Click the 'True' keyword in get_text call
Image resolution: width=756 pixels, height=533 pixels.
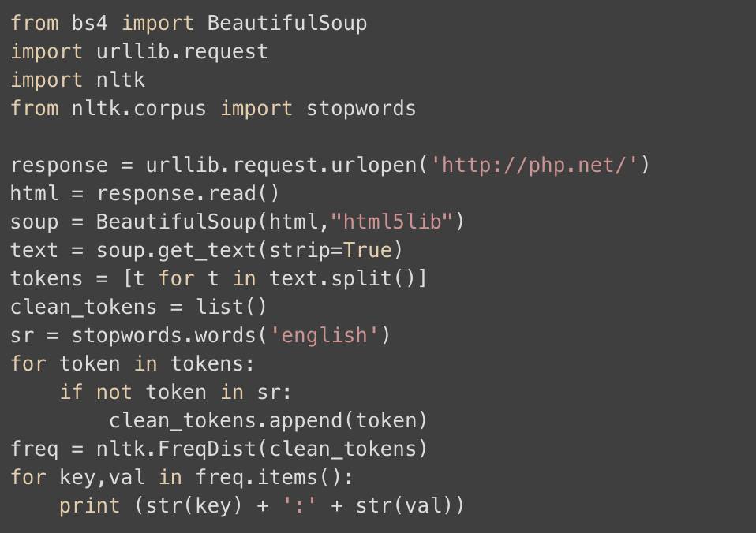click(x=367, y=250)
